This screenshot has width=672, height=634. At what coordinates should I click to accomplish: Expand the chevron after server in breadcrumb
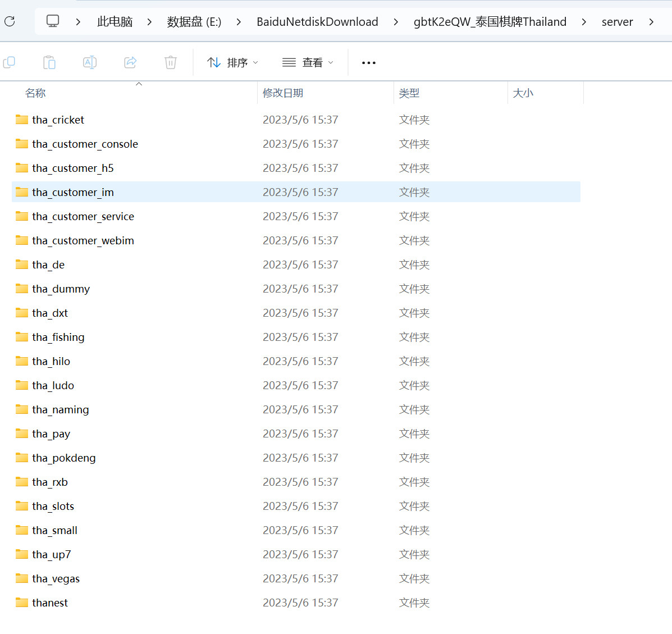[x=651, y=22]
